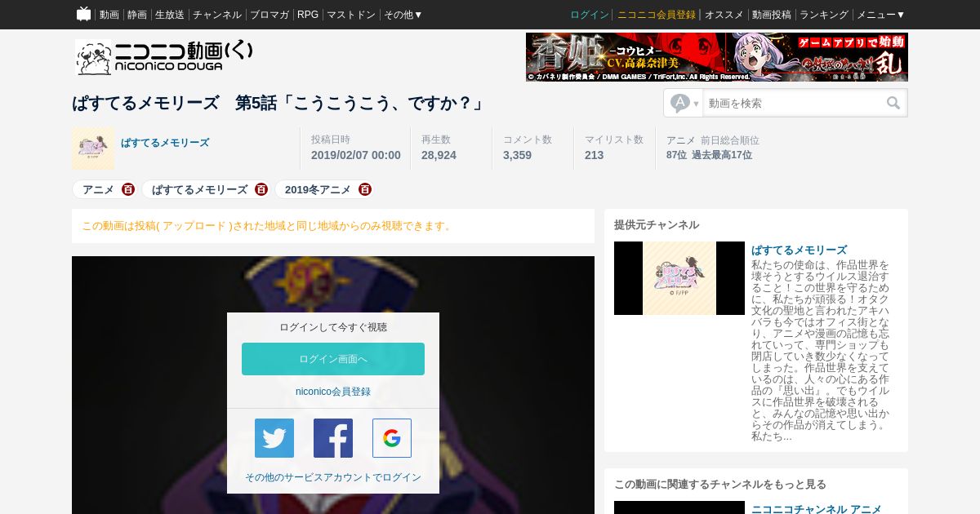Open RPG in the top navigation
The image size is (980, 514).
coord(308,15)
